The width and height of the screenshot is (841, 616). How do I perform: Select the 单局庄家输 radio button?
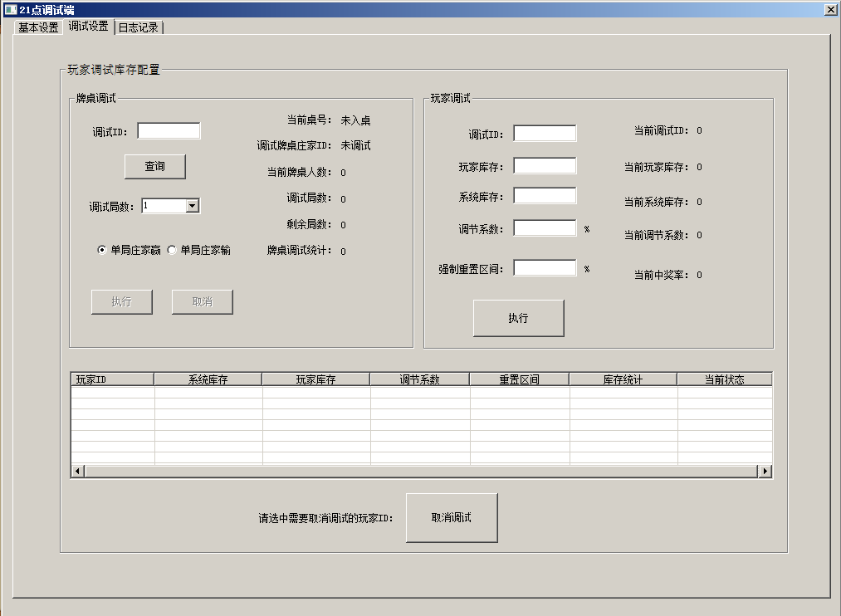pos(172,249)
